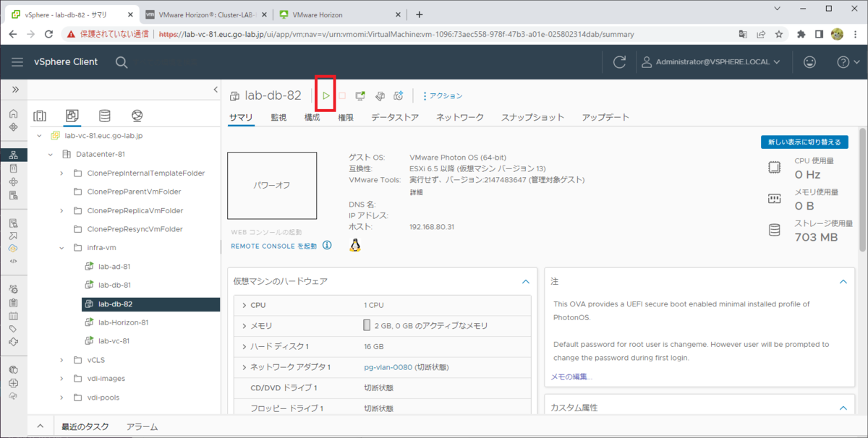Select lab-Horizon-81 in the inventory tree
This screenshot has height=438, width=868.
click(123, 322)
